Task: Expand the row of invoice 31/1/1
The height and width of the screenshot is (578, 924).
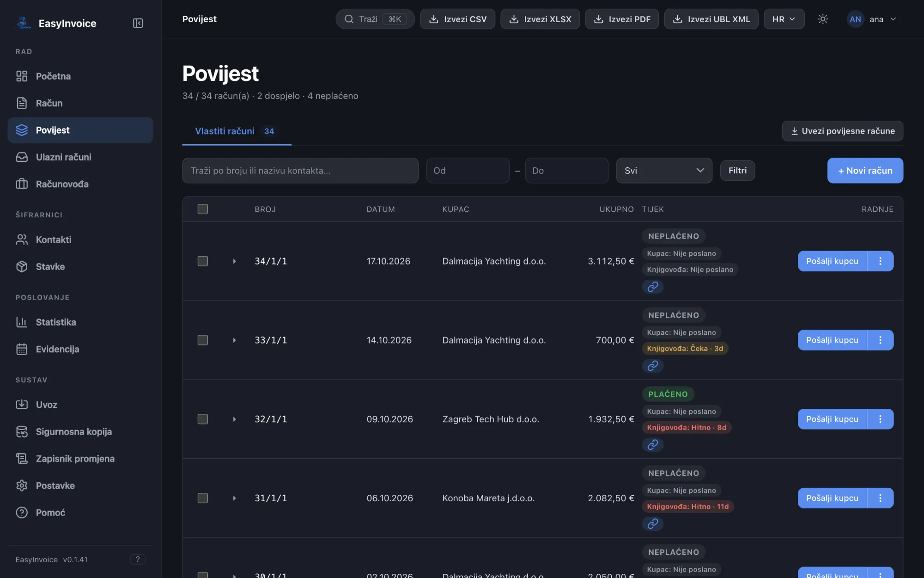Action: click(x=234, y=498)
